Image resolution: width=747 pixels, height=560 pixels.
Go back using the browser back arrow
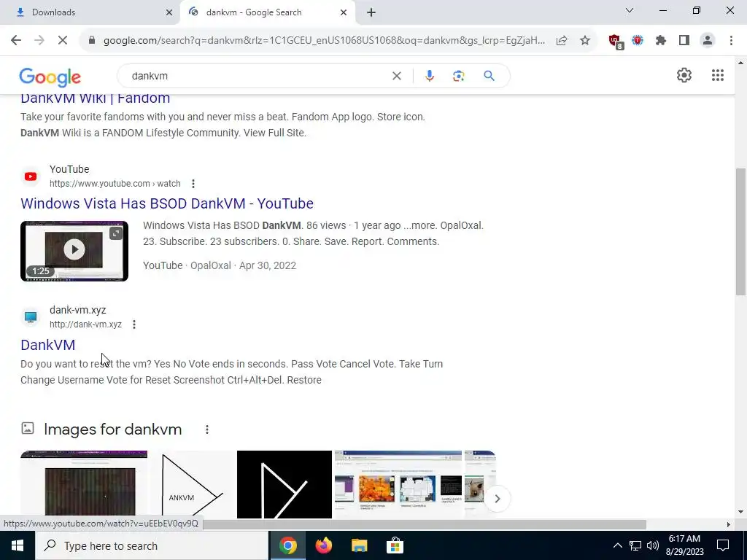coord(16,41)
